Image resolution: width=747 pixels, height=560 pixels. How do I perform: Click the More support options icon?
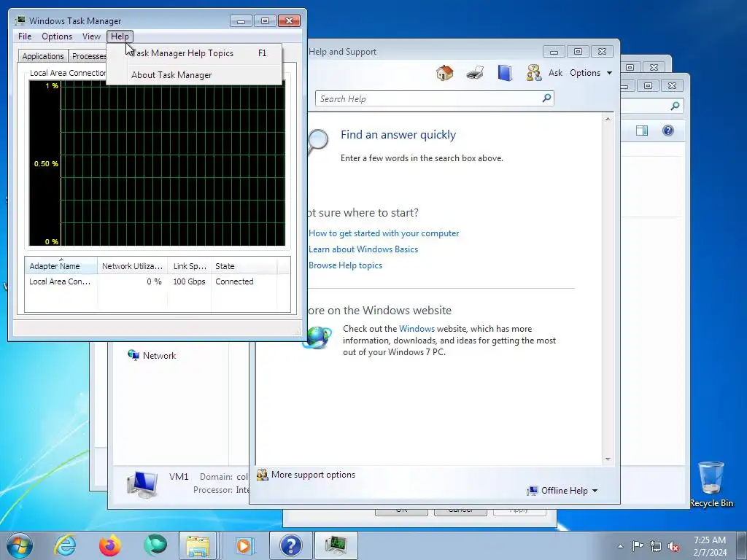tap(262, 474)
